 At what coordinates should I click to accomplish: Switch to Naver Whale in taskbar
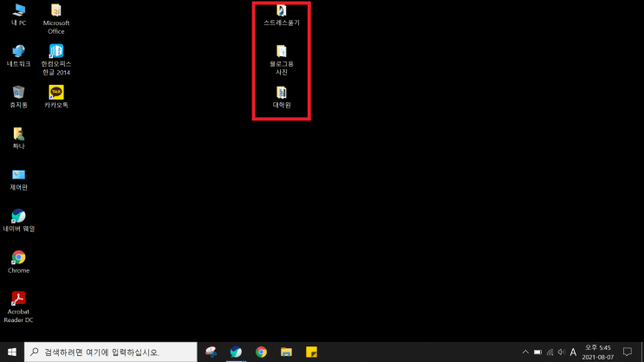236,352
